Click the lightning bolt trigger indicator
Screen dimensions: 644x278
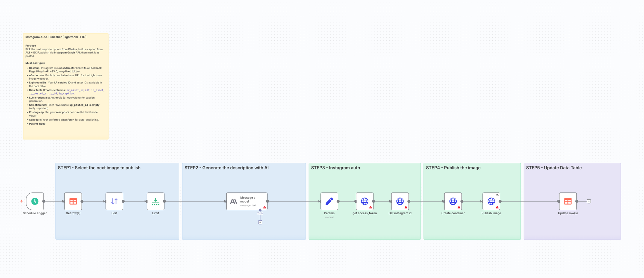22,201
